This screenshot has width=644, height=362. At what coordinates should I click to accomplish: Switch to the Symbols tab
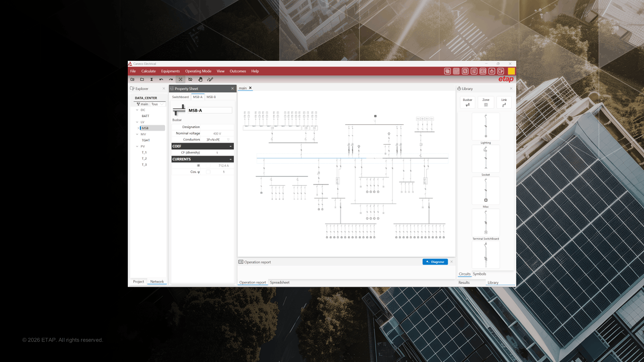point(479,274)
